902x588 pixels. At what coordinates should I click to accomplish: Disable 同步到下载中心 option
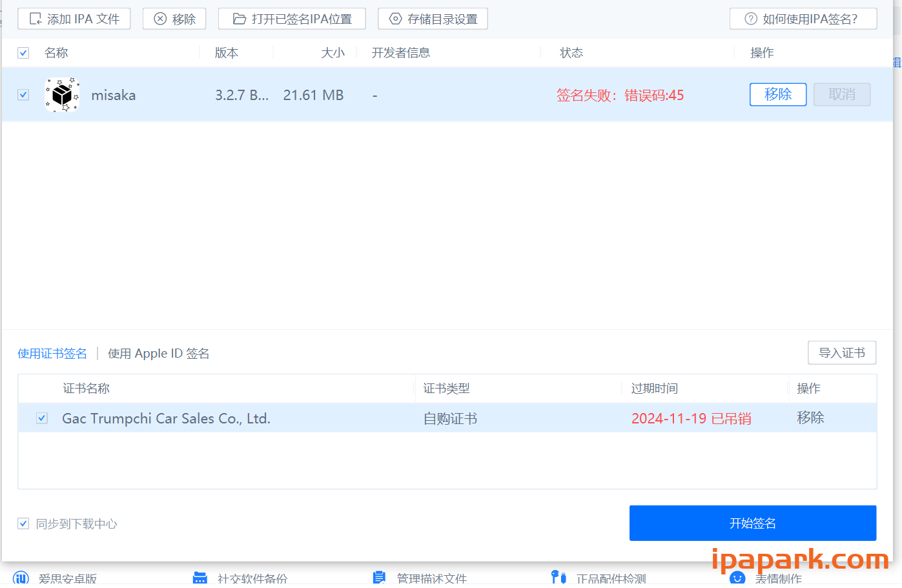[x=23, y=523]
